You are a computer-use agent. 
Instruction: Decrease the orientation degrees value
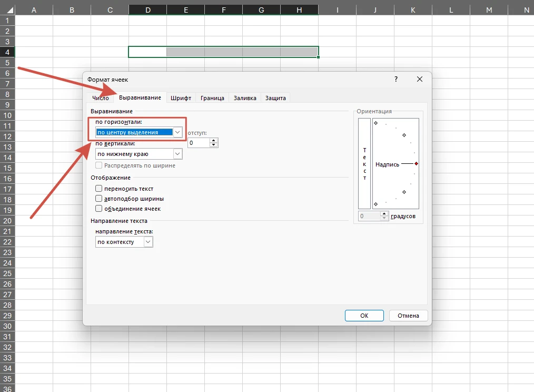(x=384, y=218)
